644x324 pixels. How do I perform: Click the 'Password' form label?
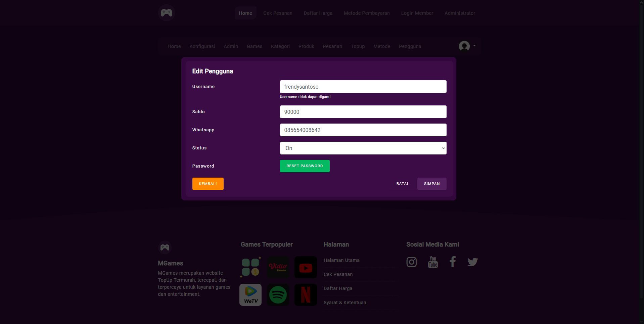203,166
